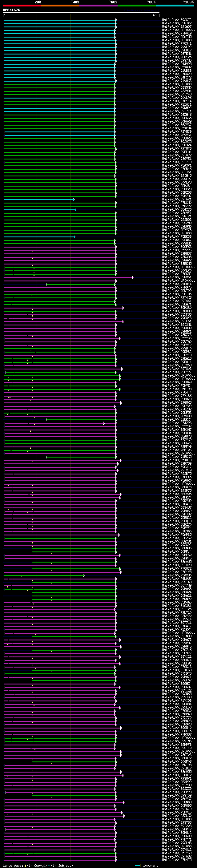Open hit UniRef100_A5ASP1

tap(177, 165)
